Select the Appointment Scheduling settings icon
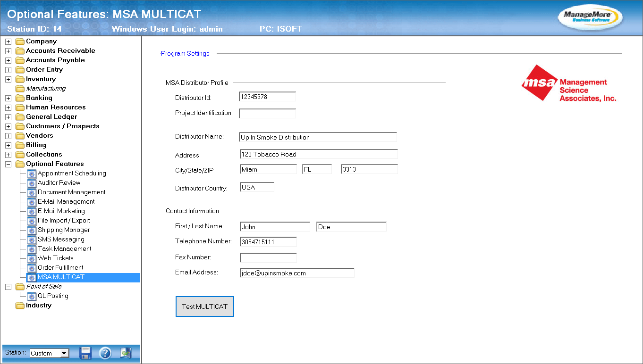The image size is (643, 364). [x=32, y=174]
